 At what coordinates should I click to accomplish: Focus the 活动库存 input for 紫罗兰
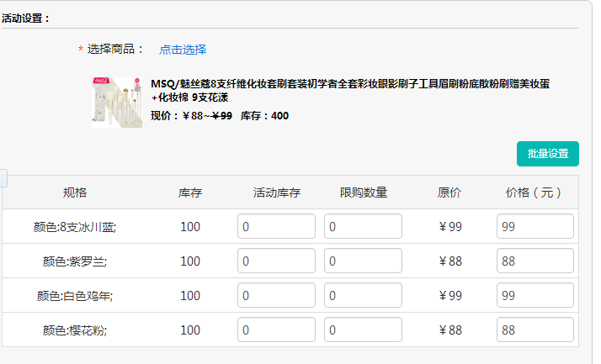(x=276, y=261)
